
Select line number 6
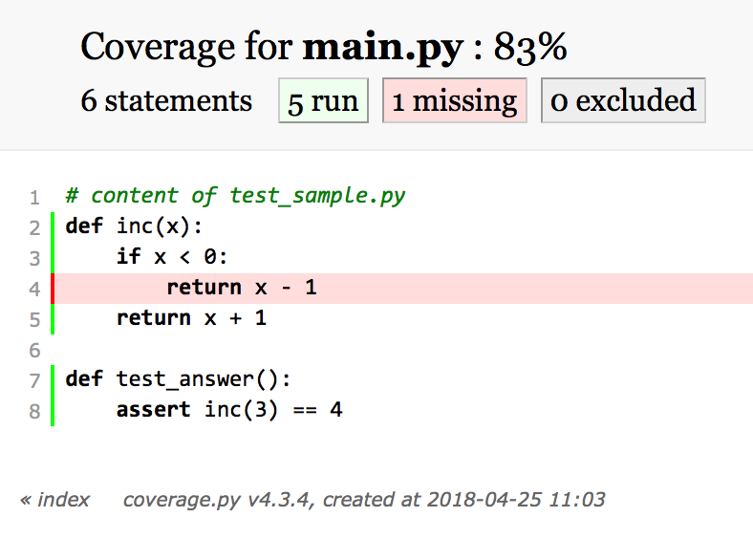(x=34, y=350)
